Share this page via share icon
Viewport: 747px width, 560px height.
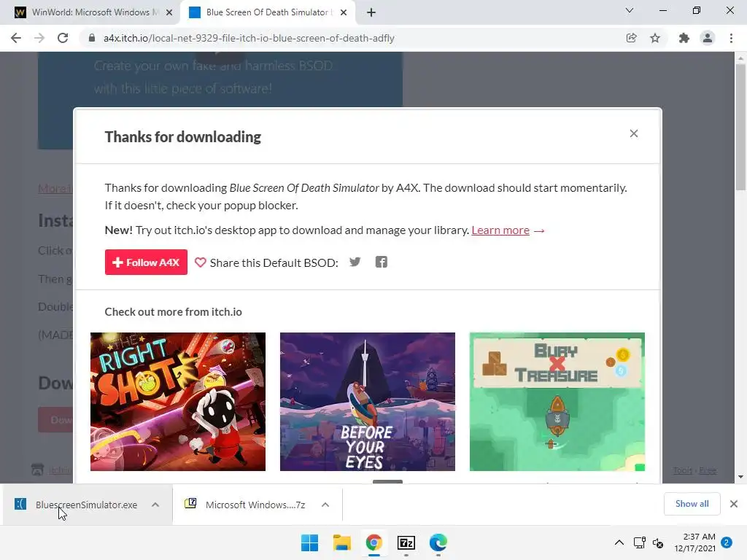tap(631, 38)
